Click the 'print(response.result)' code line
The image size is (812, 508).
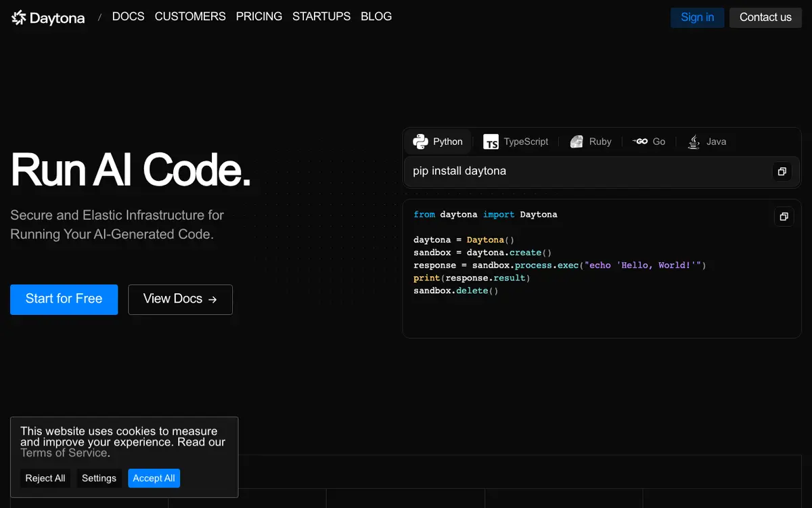[472, 278]
